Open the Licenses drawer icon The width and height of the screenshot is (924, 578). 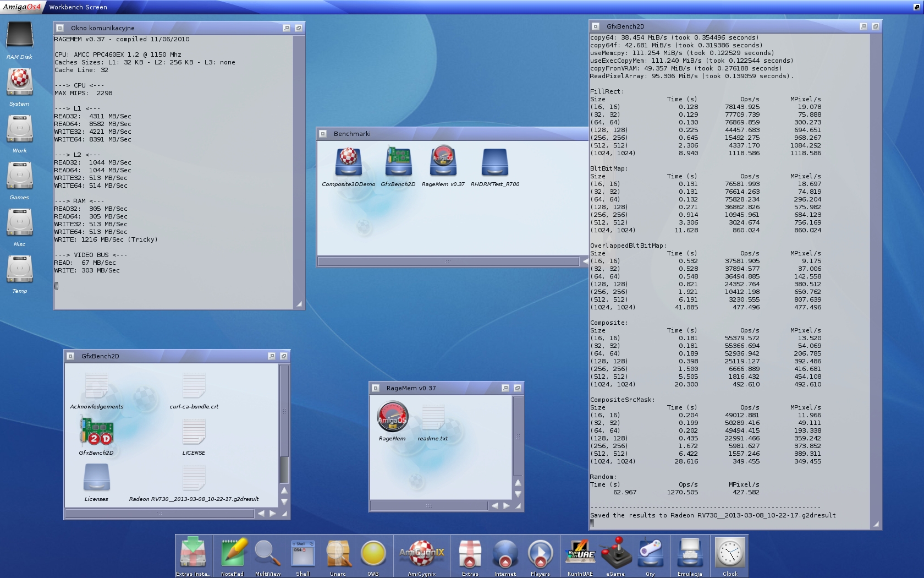[97, 477]
